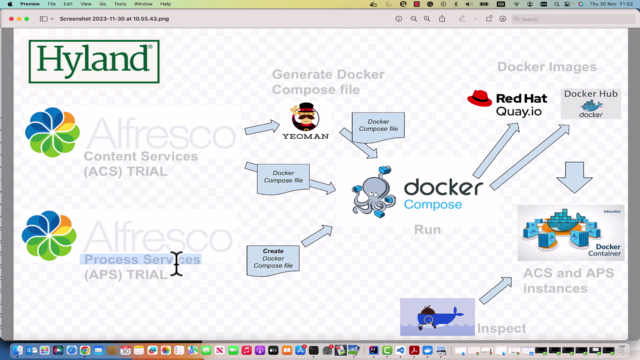
Task: Open Podcasts from the Dock
Action: pyautogui.click(x=260, y=350)
